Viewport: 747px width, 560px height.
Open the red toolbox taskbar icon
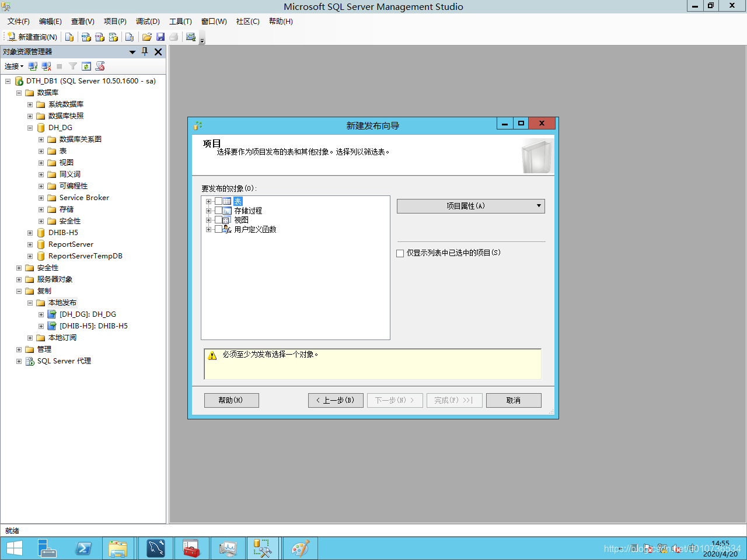(191, 548)
